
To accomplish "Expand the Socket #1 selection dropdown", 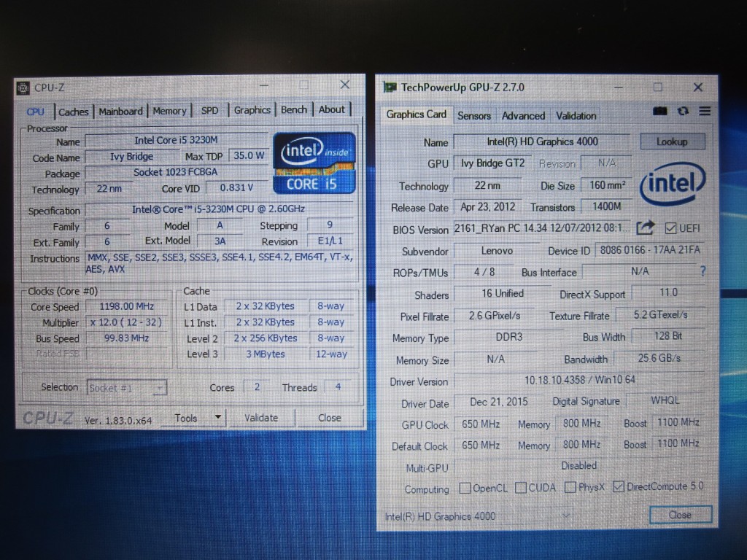I will pos(159,388).
